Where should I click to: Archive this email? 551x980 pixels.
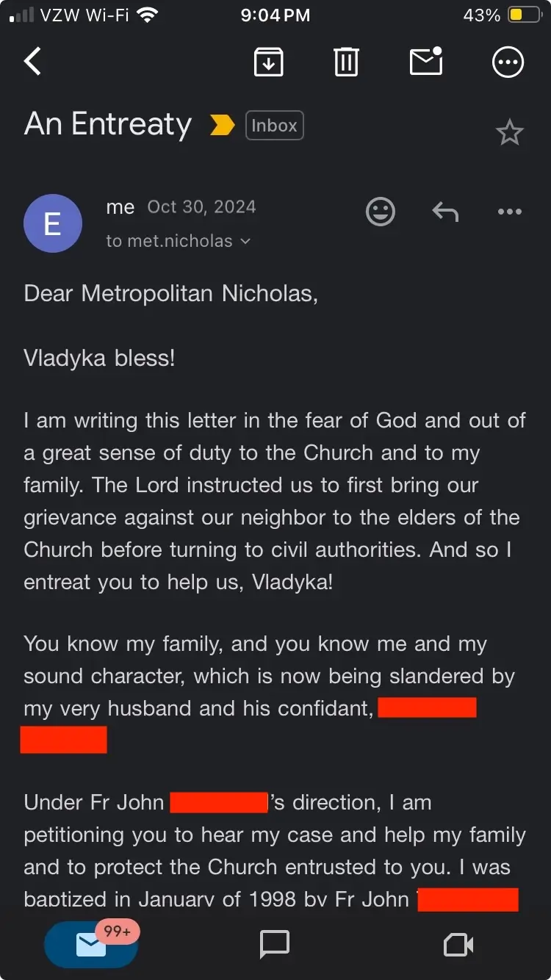pyautogui.click(x=268, y=62)
